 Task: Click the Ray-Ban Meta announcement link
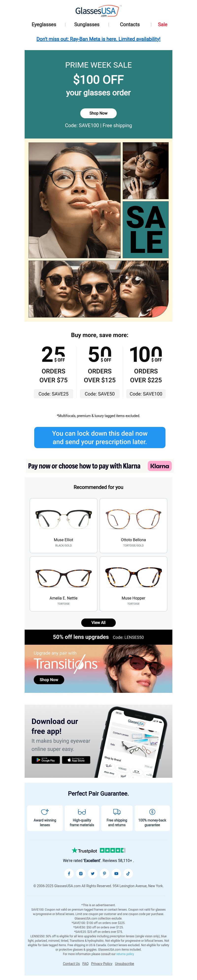pyautogui.click(x=98, y=39)
